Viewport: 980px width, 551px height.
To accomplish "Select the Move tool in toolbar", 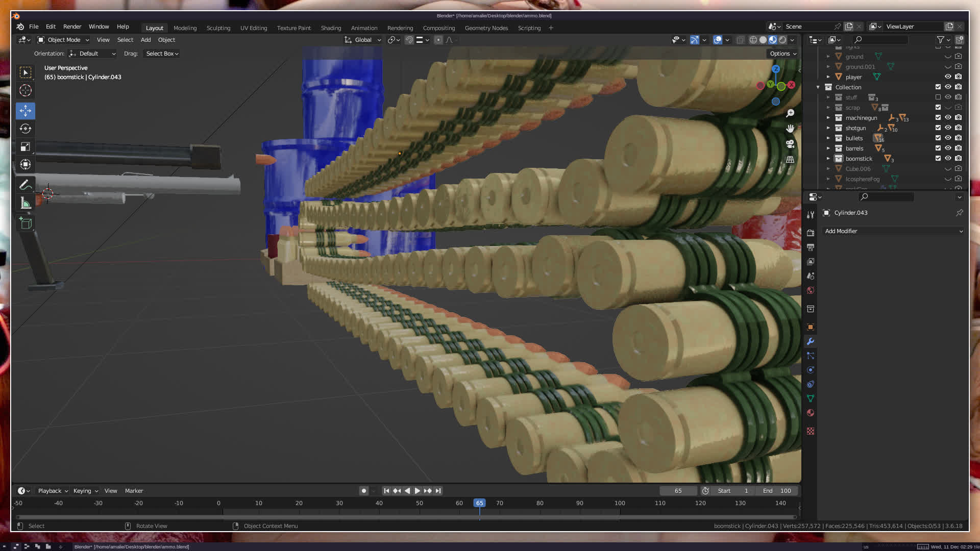I will (25, 111).
